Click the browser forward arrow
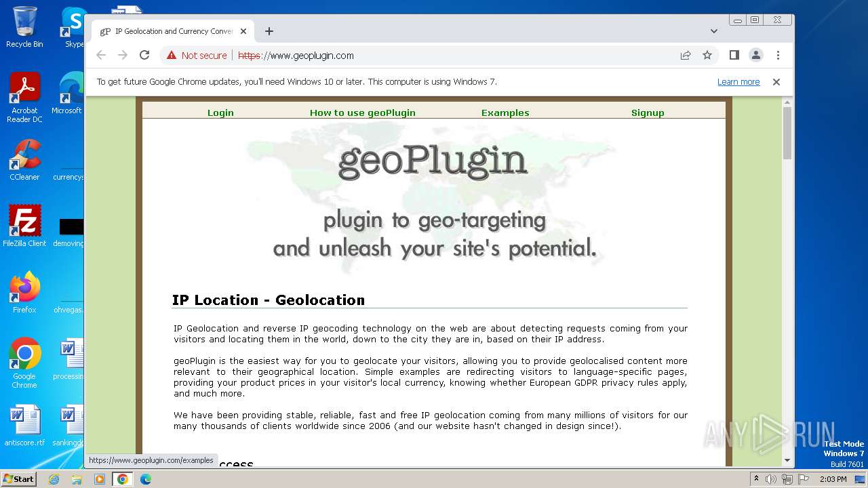868x488 pixels. (123, 56)
